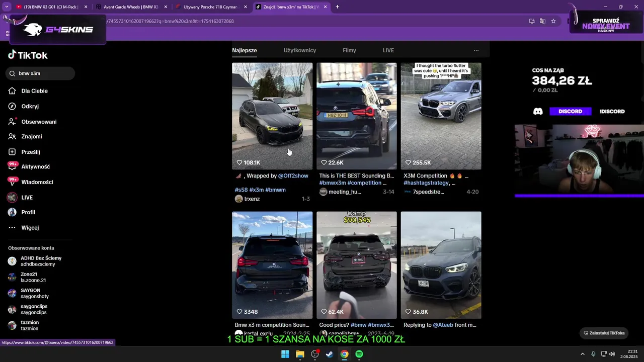
Task: Switch to the Użytkownicy tab
Action: pyautogui.click(x=300, y=50)
